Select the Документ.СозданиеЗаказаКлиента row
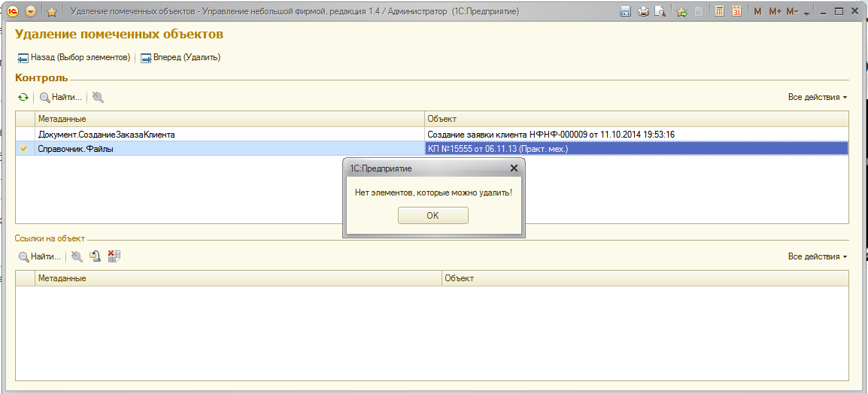This screenshot has width=868, height=394. pyautogui.click(x=106, y=135)
